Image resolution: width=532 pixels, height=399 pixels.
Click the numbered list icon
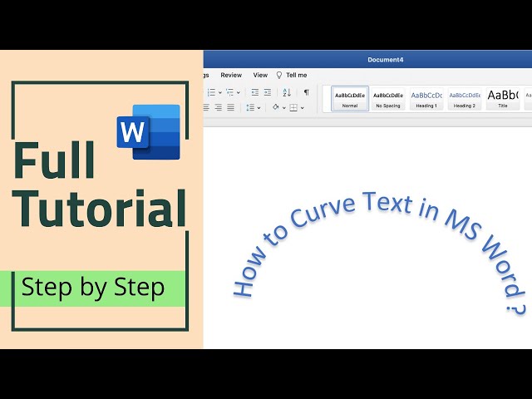coord(211,92)
